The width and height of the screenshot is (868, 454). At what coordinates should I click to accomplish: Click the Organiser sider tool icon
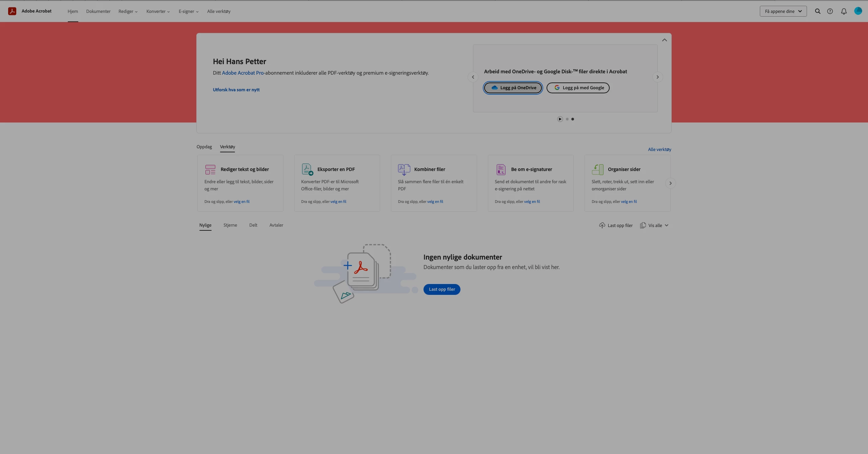(x=597, y=169)
